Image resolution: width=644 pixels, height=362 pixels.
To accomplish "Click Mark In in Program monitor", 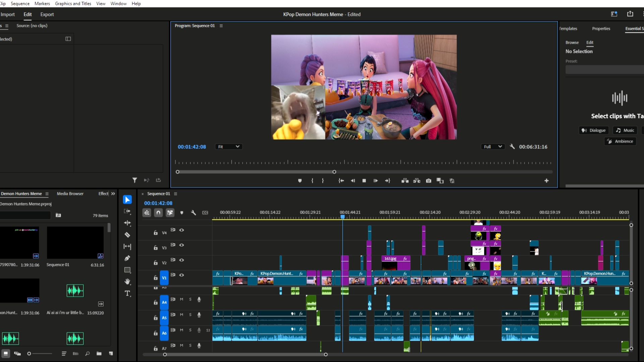I will [x=312, y=181].
